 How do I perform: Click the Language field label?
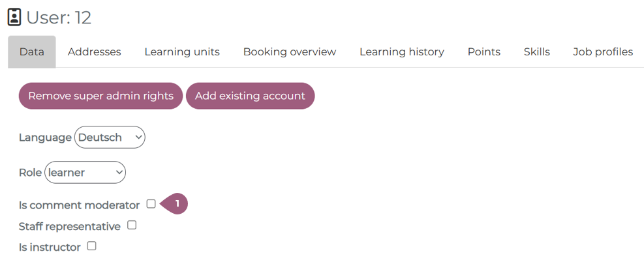45,138
